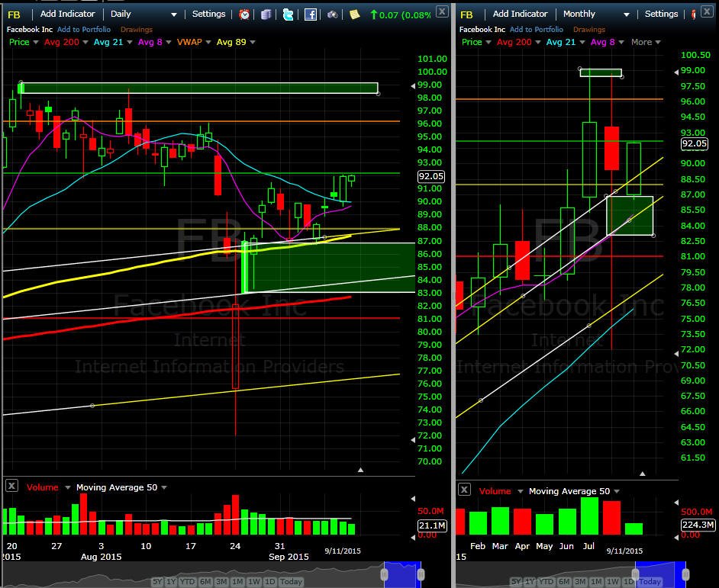719x588 pixels.
Task: Click the database stack icon in daily chart
Action: [266, 14]
